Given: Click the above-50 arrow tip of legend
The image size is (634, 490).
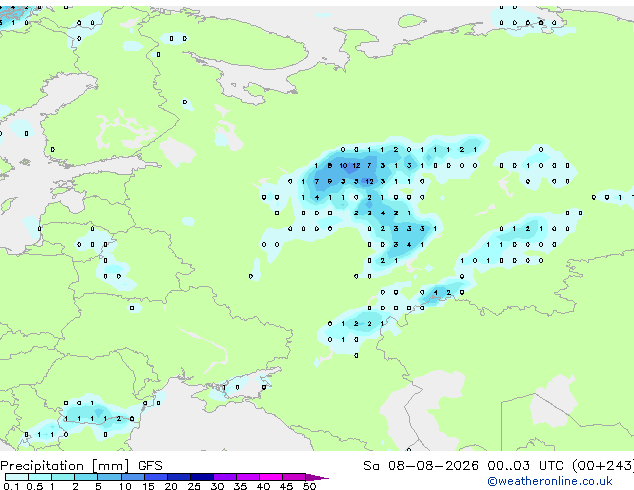Looking at the screenshot, I should click(317, 477).
